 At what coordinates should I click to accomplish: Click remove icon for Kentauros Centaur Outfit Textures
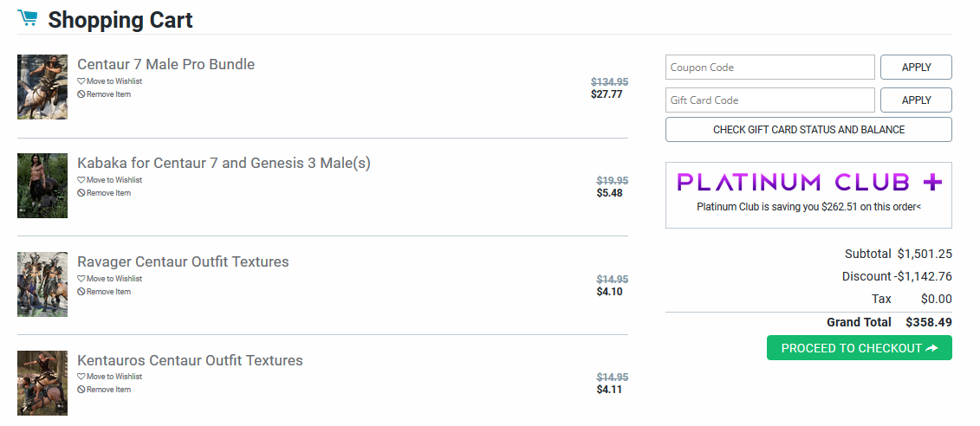click(x=81, y=390)
